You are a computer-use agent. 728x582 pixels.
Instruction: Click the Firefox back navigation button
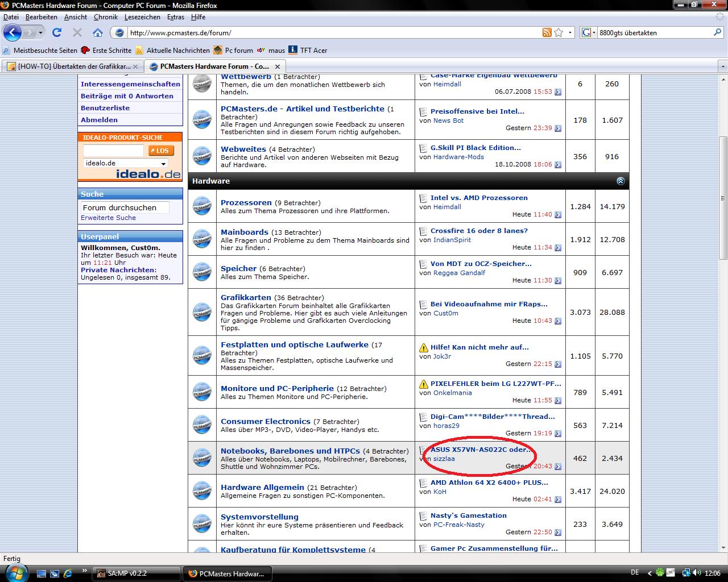13,32
